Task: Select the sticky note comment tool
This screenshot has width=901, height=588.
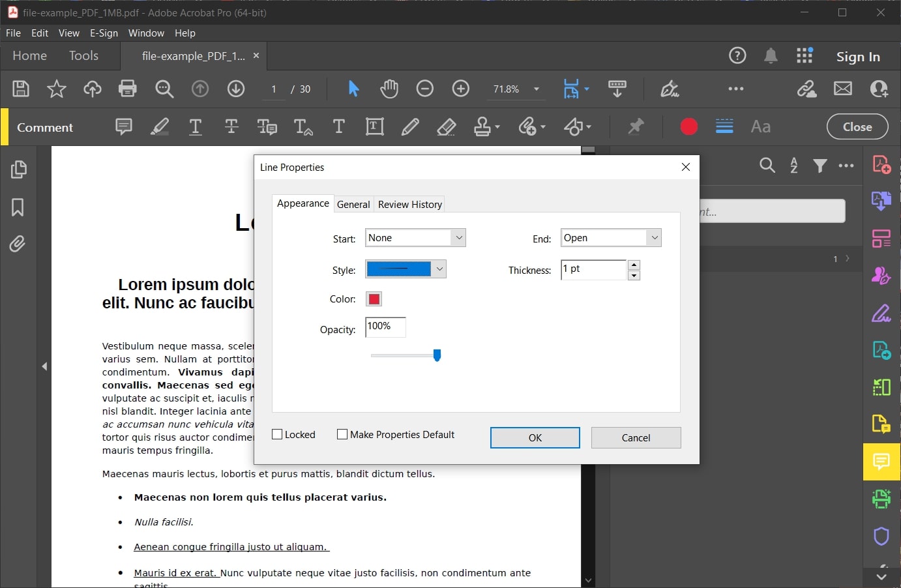Action: pyautogui.click(x=123, y=126)
